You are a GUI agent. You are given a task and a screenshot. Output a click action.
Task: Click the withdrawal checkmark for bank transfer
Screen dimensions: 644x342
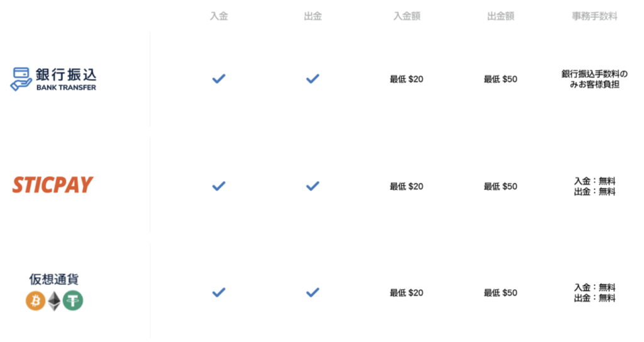click(313, 79)
